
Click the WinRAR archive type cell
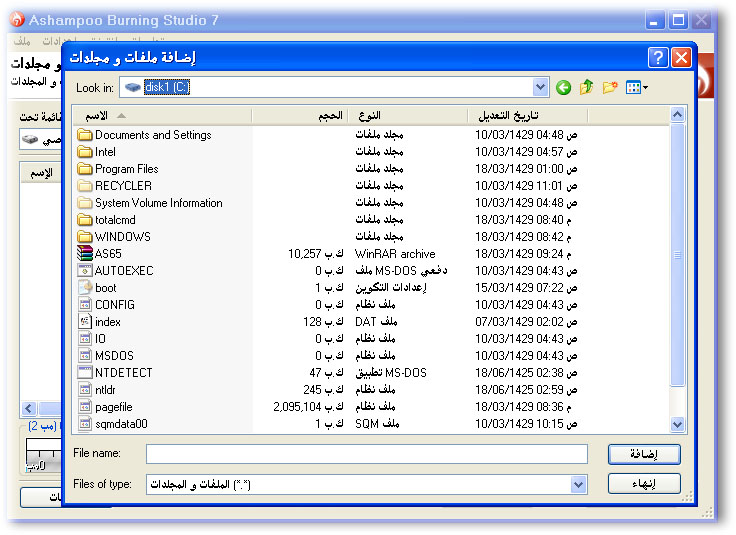coord(395,254)
